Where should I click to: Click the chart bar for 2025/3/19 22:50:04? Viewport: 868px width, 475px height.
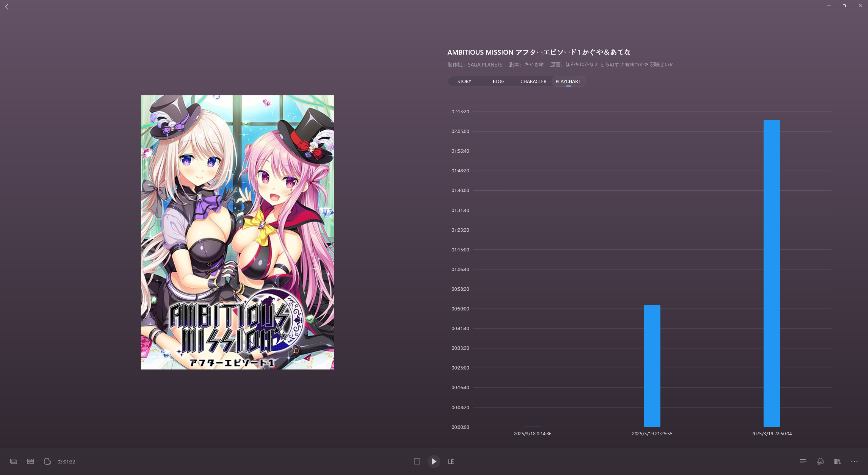(771, 273)
